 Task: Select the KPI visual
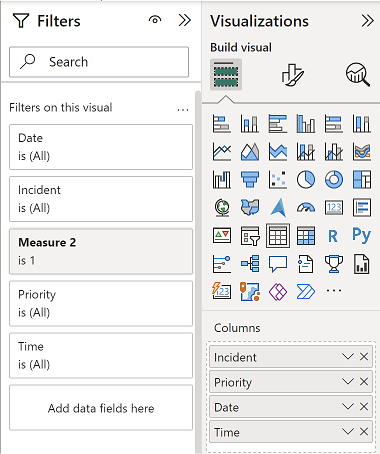(222, 235)
